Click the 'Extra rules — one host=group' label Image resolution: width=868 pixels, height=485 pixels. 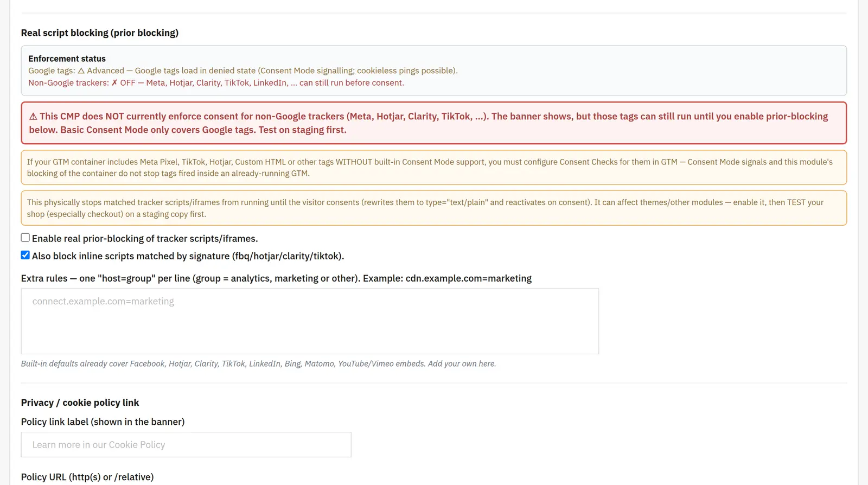click(x=276, y=278)
